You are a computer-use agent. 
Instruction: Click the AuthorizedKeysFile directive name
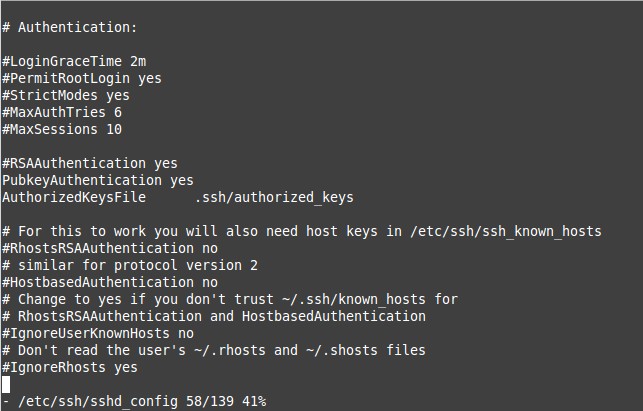coord(74,197)
